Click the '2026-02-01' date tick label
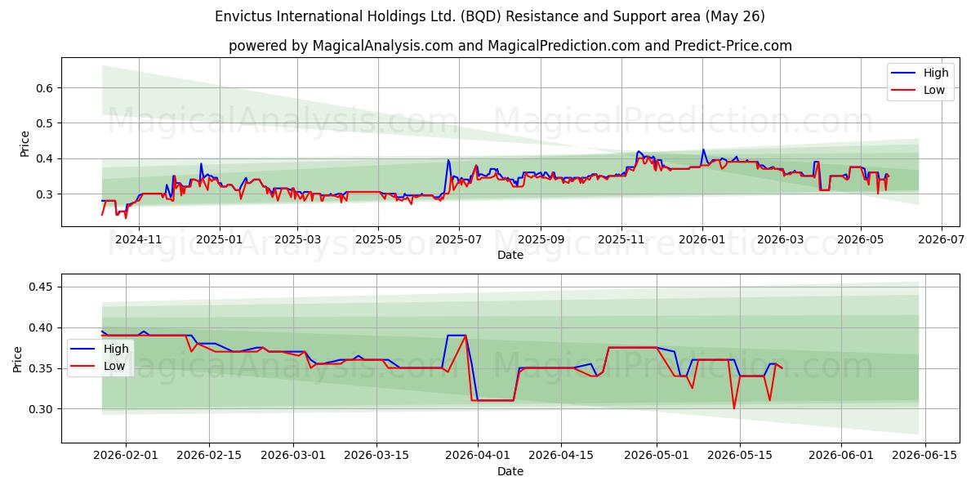 (x=126, y=457)
